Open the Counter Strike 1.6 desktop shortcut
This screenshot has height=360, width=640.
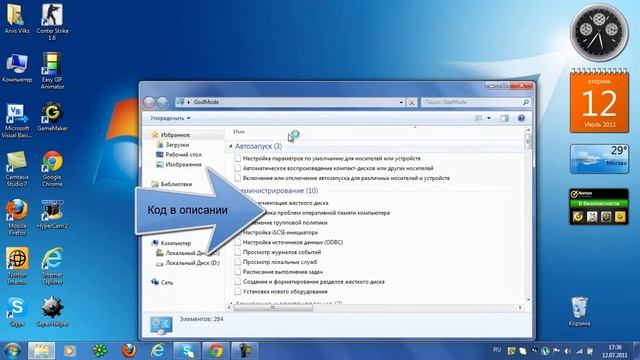click(x=52, y=21)
